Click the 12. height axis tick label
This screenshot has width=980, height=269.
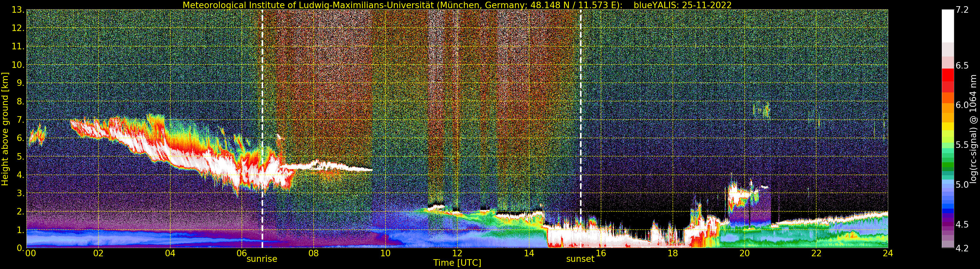pyautogui.click(x=18, y=28)
